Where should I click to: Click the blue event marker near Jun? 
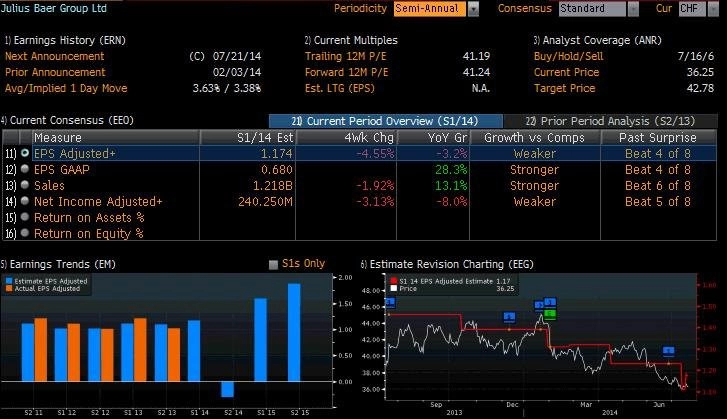[669, 351]
